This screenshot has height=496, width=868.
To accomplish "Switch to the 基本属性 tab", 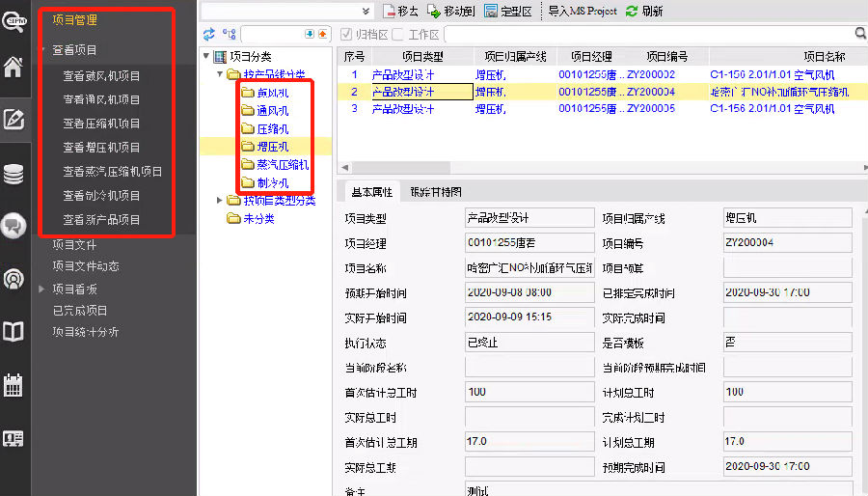I will click(x=371, y=192).
